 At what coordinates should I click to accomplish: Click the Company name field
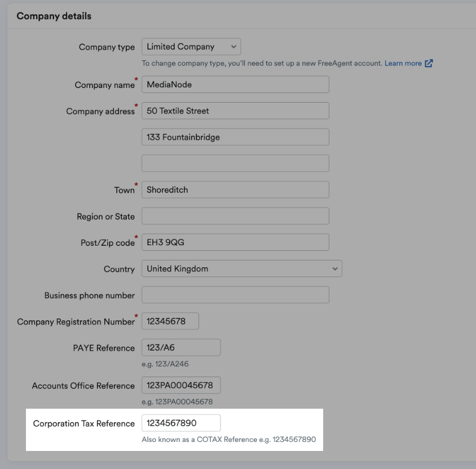235,85
